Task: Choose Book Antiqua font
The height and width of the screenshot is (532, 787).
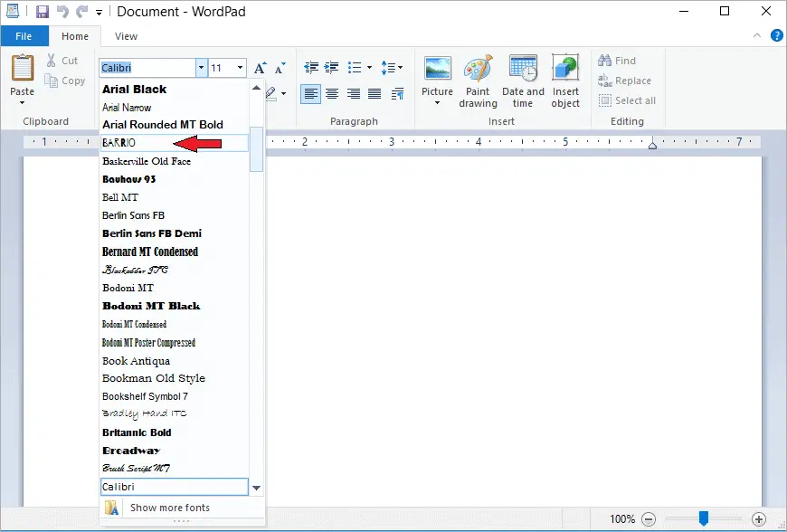Action: [174, 361]
